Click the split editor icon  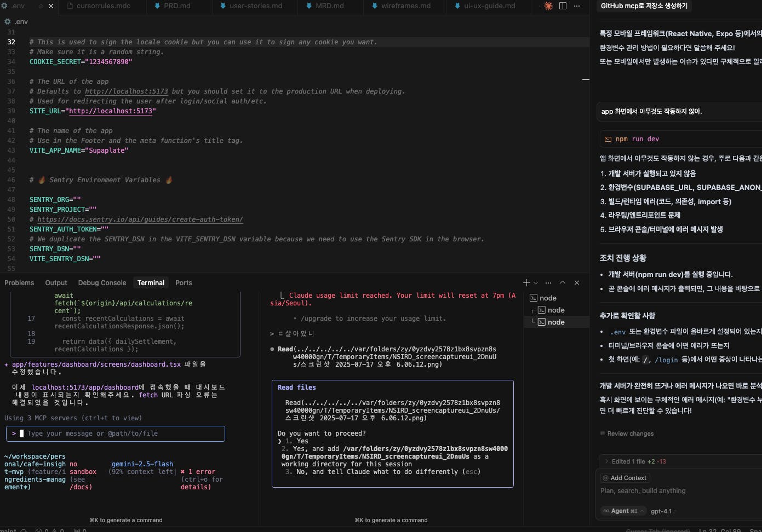[563, 6]
